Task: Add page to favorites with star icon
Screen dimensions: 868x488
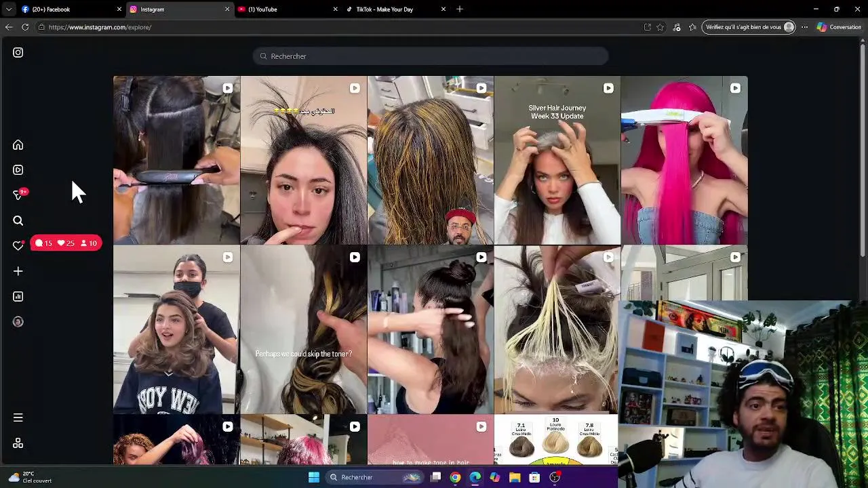Action: pos(660,27)
